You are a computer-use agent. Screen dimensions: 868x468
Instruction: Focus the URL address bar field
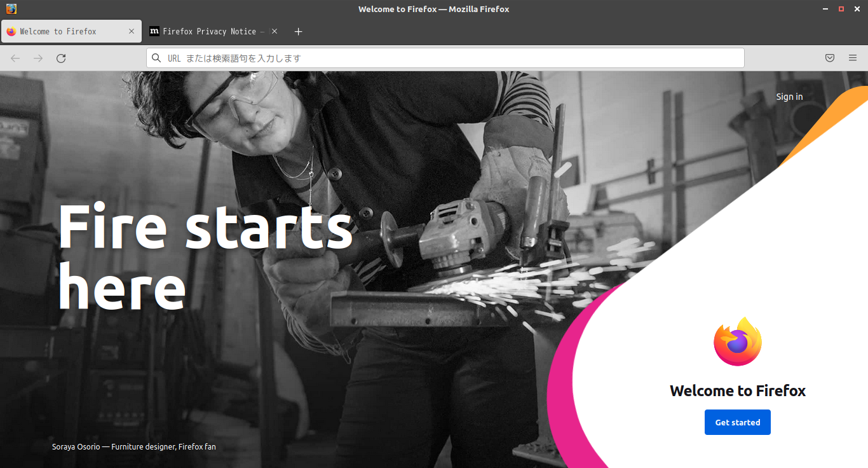445,58
